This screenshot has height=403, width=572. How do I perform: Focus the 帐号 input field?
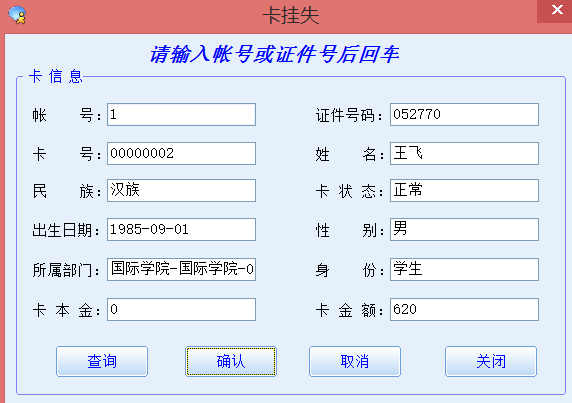(181, 115)
